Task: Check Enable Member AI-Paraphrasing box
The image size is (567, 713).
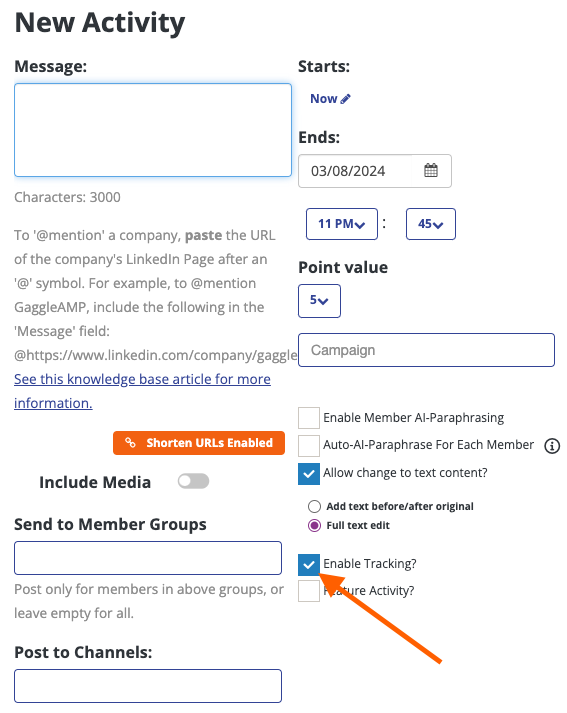Action: pyautogui.click(x=309, y=418)
